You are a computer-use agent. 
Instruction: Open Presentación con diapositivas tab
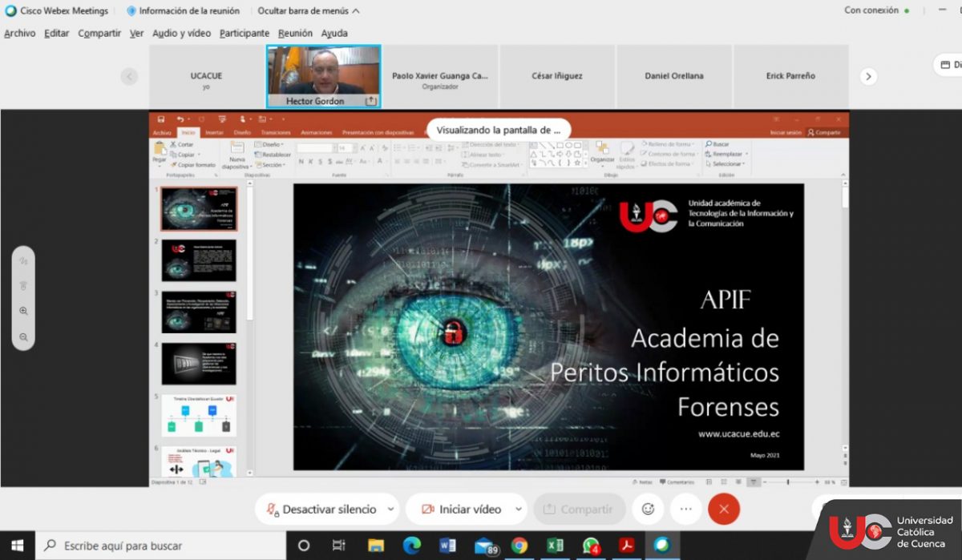[x=378, y=132]
